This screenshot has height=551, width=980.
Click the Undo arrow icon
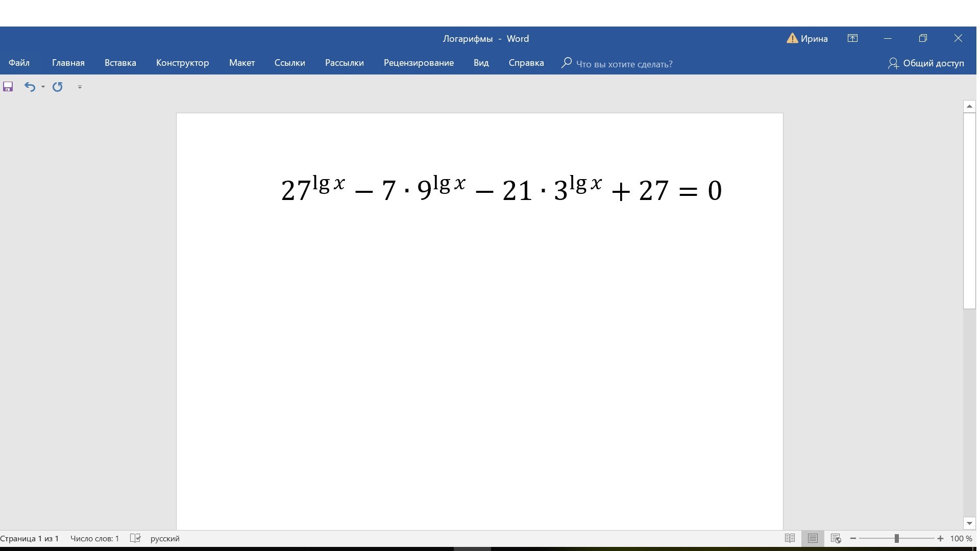coord(30,87)
